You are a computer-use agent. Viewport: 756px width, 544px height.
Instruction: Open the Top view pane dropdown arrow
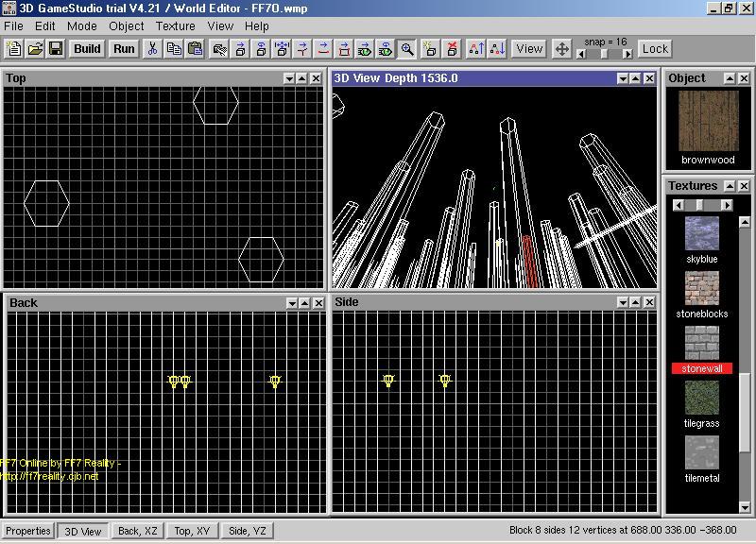(x=289, y=78)
